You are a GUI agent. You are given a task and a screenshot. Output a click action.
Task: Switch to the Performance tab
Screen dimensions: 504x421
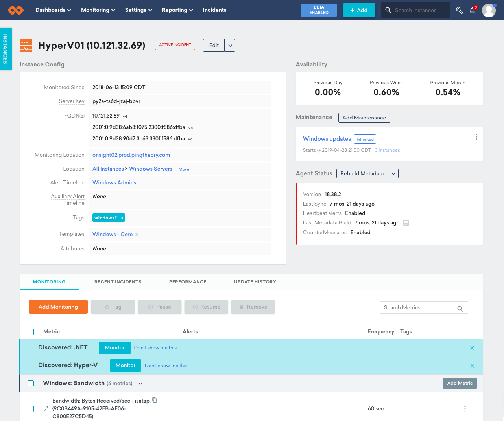(x=188, y=282)
